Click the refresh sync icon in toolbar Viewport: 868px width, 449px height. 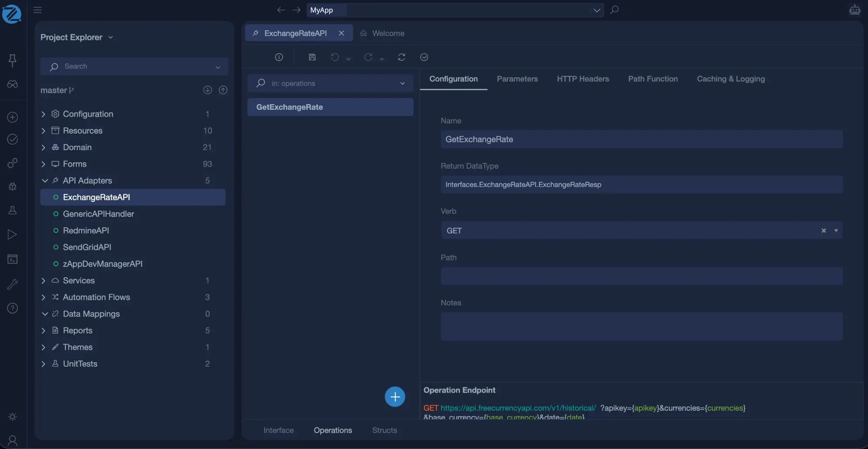point(401,57)
